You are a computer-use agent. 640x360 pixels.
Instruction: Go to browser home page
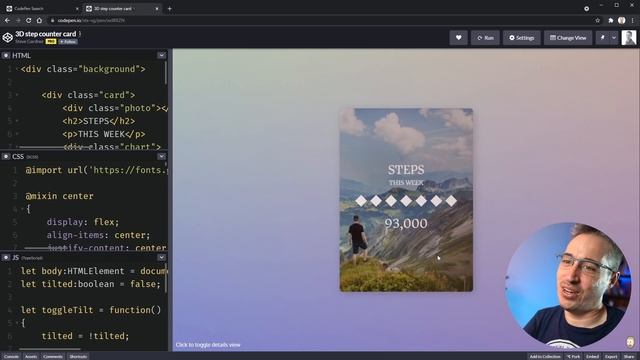(39, 20)
